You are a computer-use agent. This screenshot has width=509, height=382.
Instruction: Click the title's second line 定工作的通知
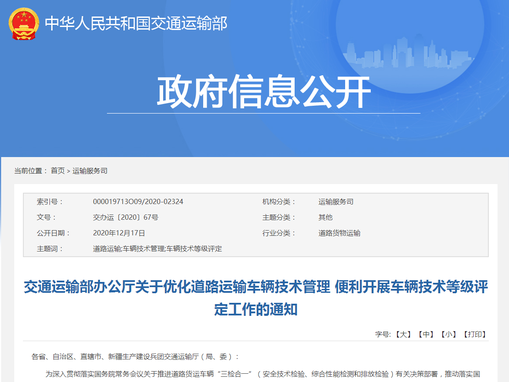pyautogui.click(x=256, y=309)
